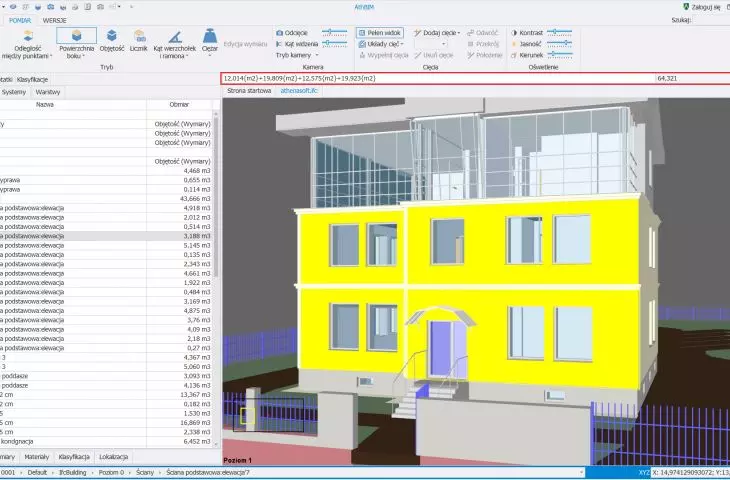This screenshot has height=480, width=730.
Task: Click the Zaloguj się login link
Action: (x=706, y=7)
